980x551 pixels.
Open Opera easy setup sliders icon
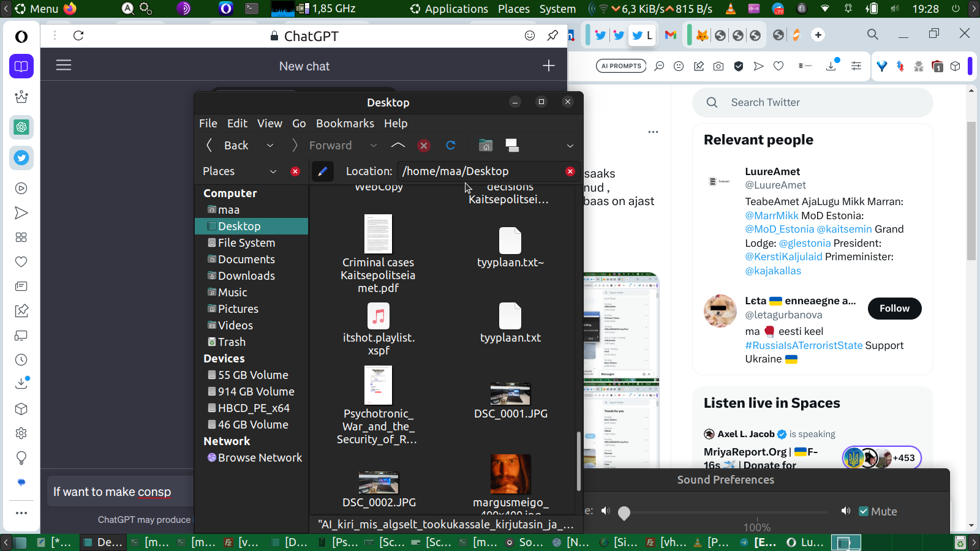tap(856, 66)
